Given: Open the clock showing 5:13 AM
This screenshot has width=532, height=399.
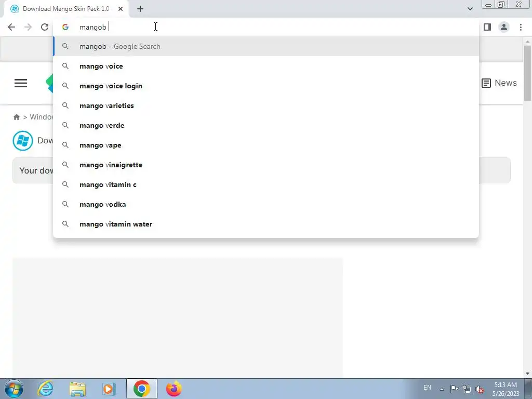Looking at the screenshot, I should click(506, 389).
